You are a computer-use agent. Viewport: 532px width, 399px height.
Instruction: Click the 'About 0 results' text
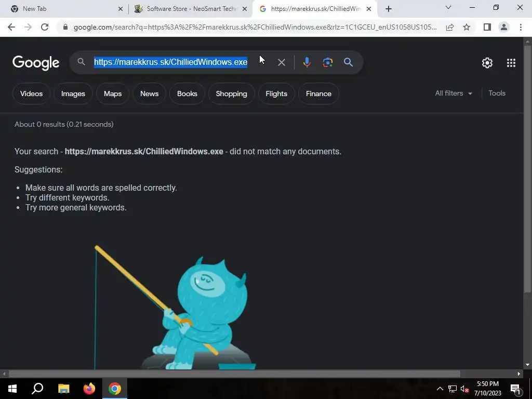pyautogui.click(x=64, y=124)
